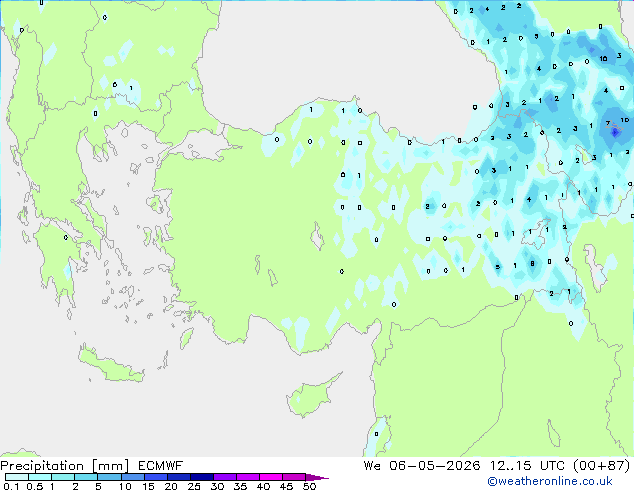Click the '15' legend scale label
634x490 pixels.
click(x=148, y=486)
